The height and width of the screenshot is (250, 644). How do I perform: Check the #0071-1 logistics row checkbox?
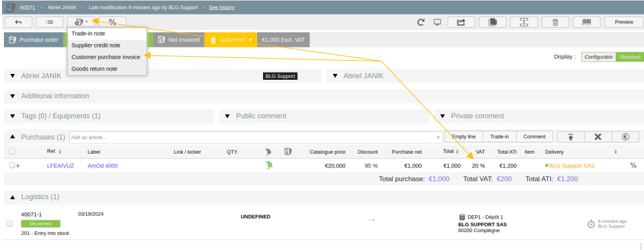tap(9, 224)
